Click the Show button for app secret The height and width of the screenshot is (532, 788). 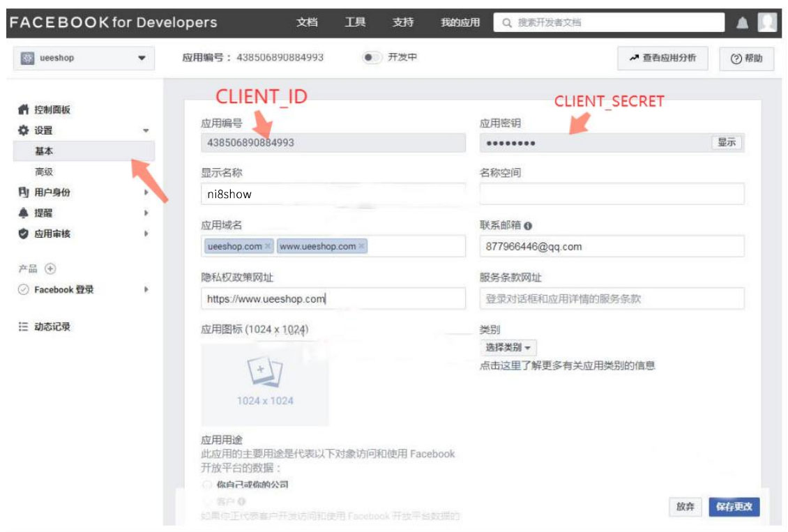pyautogui.click(x=727, y=142)
